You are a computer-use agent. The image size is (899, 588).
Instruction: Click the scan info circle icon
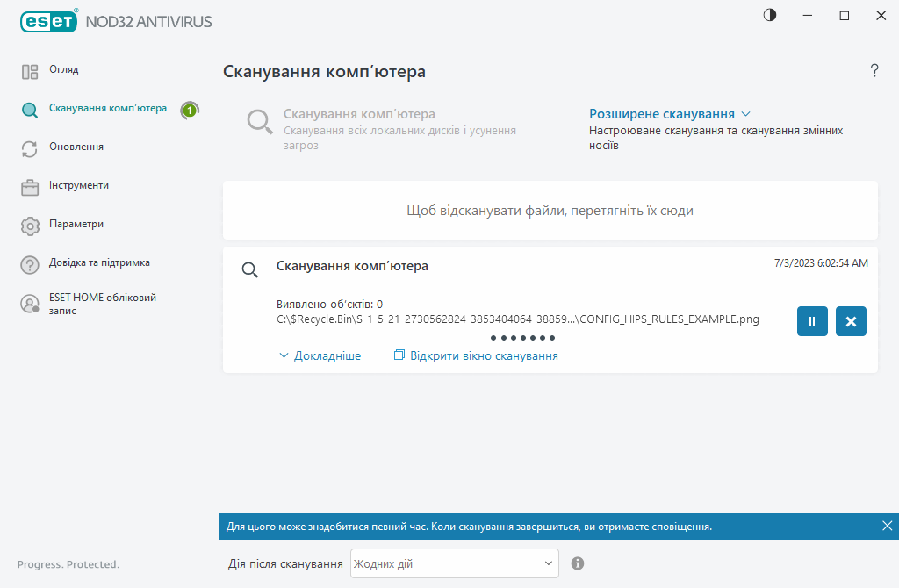pyautogui.click(x=578, y=563)
